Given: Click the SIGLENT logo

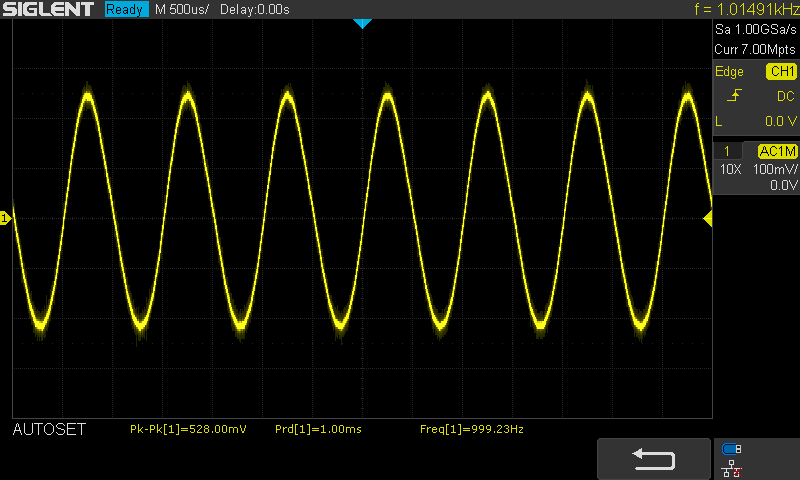Looking at the screenshot, I should point(48,9).
